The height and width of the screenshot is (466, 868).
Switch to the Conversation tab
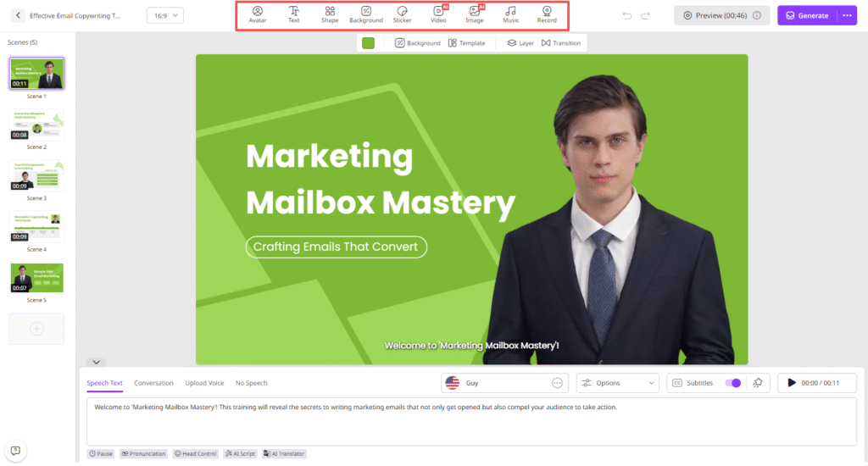click(x=153, y=383)
